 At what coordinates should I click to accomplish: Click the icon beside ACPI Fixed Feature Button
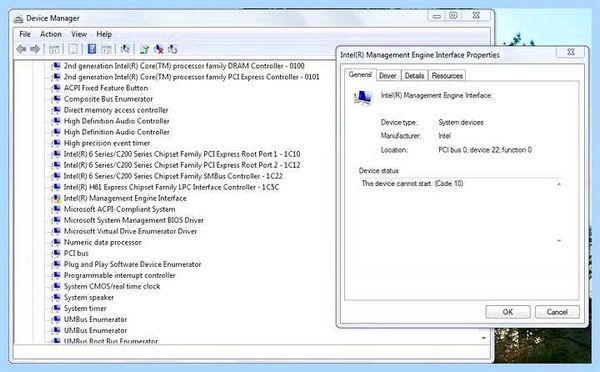click(x=56, y=88)
